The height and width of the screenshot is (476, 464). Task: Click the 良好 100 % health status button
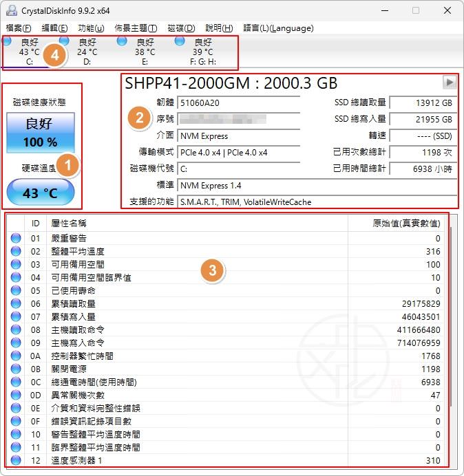coord(41,133)
